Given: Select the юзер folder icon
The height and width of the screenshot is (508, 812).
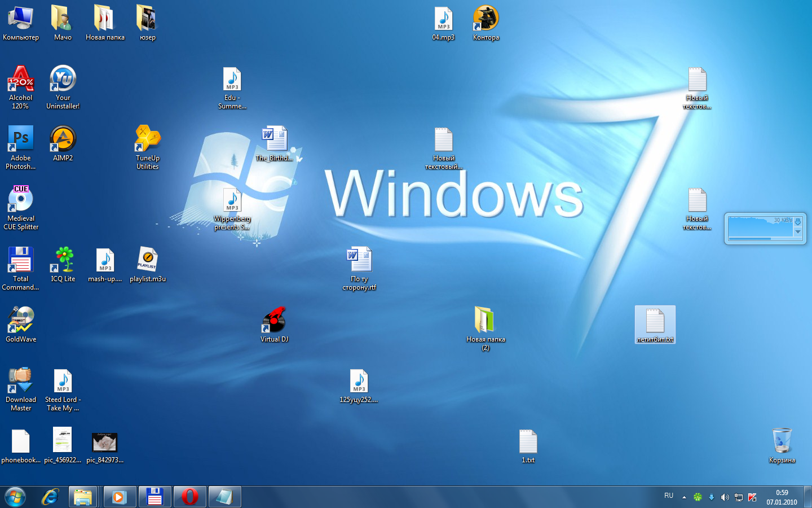Looking at the screenshot, I should (x=147, y=23).
